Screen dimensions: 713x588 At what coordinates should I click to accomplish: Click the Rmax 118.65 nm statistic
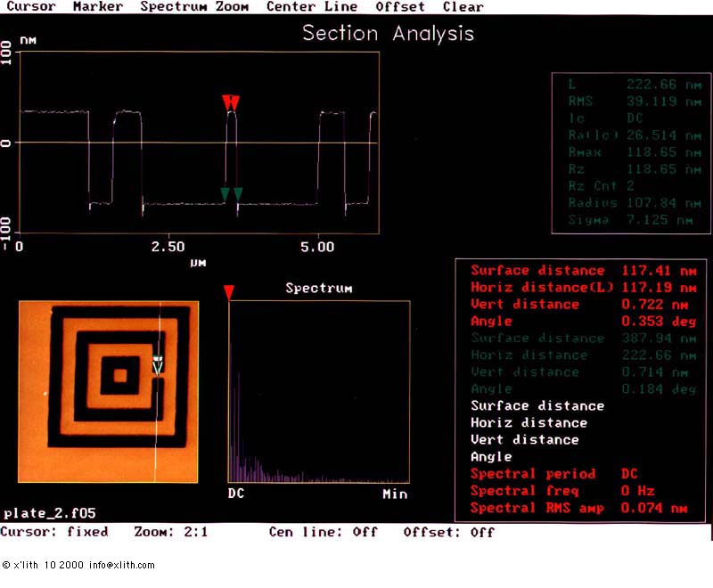point(635,152)
